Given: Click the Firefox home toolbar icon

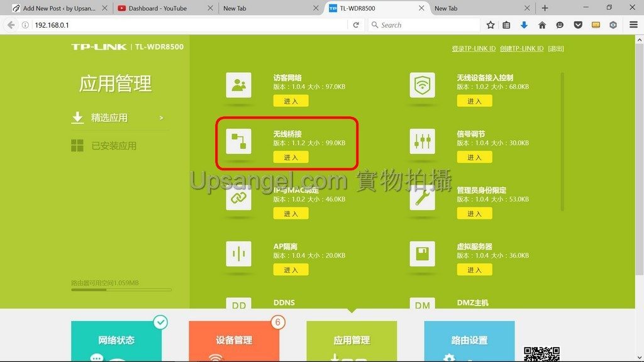Looking at the screenshot, I should coord(542,25).
